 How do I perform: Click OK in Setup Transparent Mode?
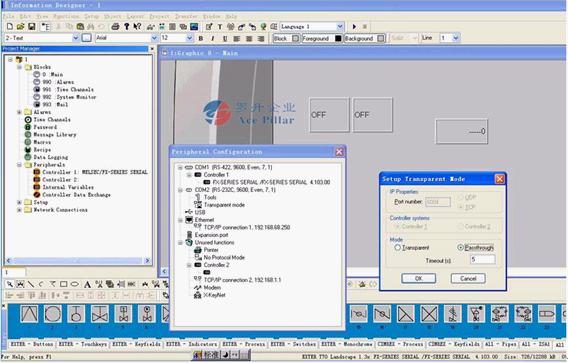[x=418, y=278]
